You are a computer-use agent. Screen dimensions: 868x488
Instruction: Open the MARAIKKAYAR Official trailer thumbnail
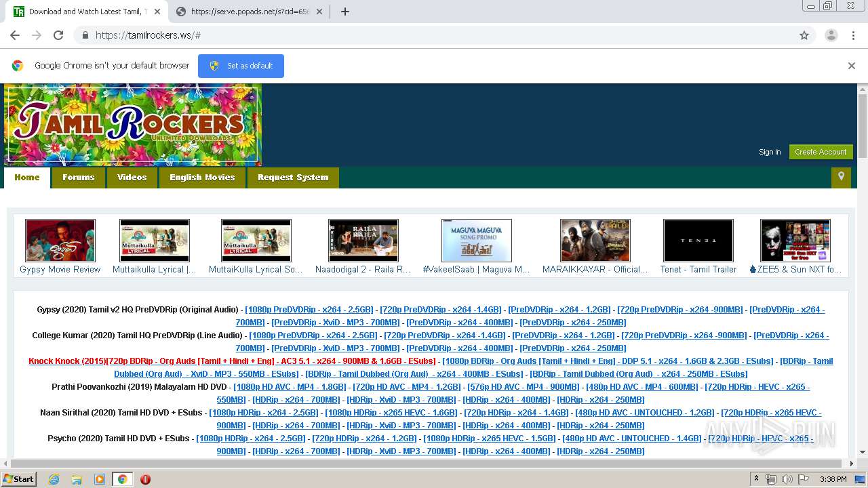click(595, 241)
